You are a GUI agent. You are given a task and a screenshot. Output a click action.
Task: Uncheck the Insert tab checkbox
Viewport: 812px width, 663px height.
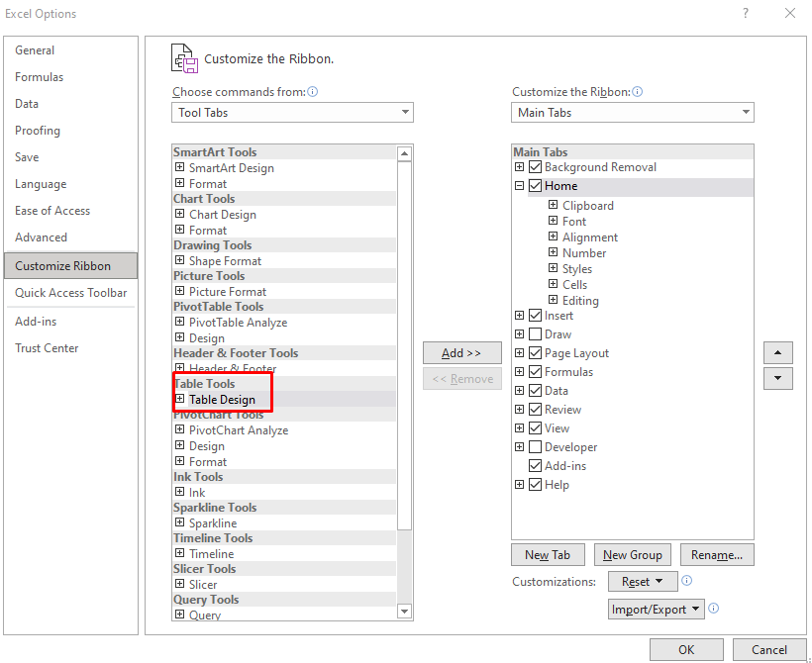pos(535,316)
